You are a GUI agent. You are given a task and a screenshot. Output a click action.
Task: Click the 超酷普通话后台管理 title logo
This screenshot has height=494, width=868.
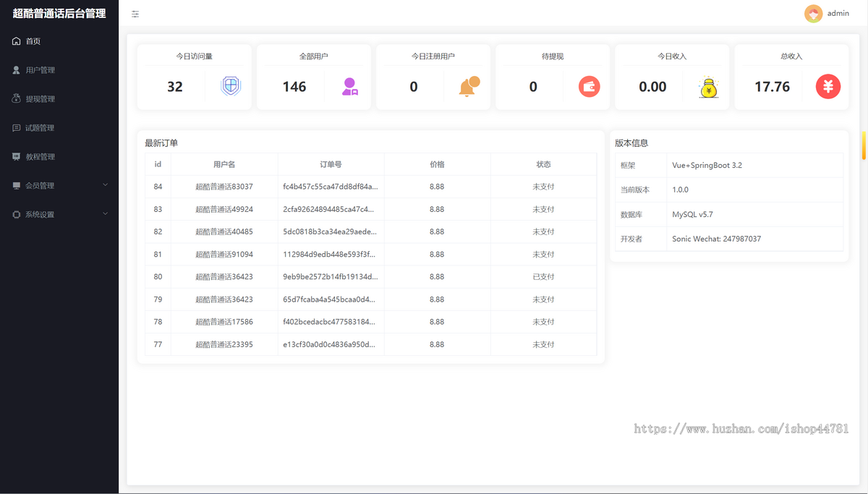59,14
